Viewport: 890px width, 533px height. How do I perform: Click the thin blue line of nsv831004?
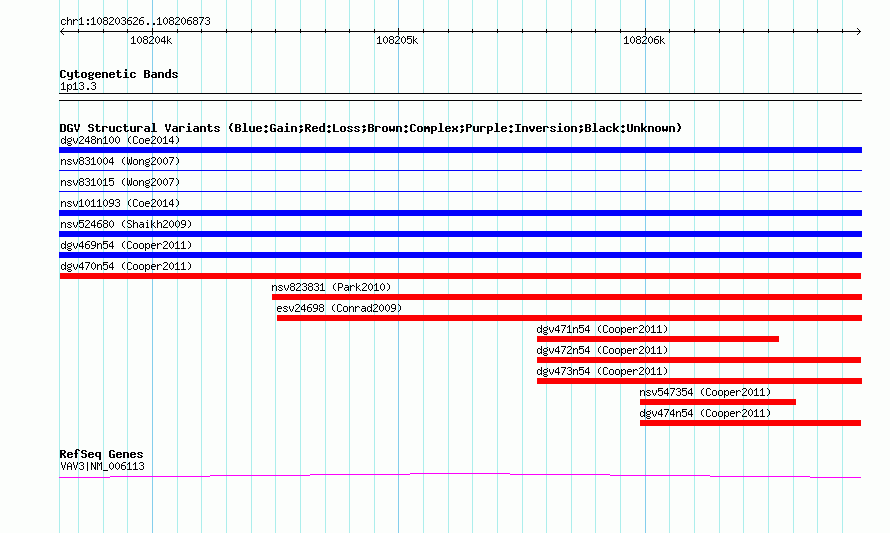coord(460,170)
